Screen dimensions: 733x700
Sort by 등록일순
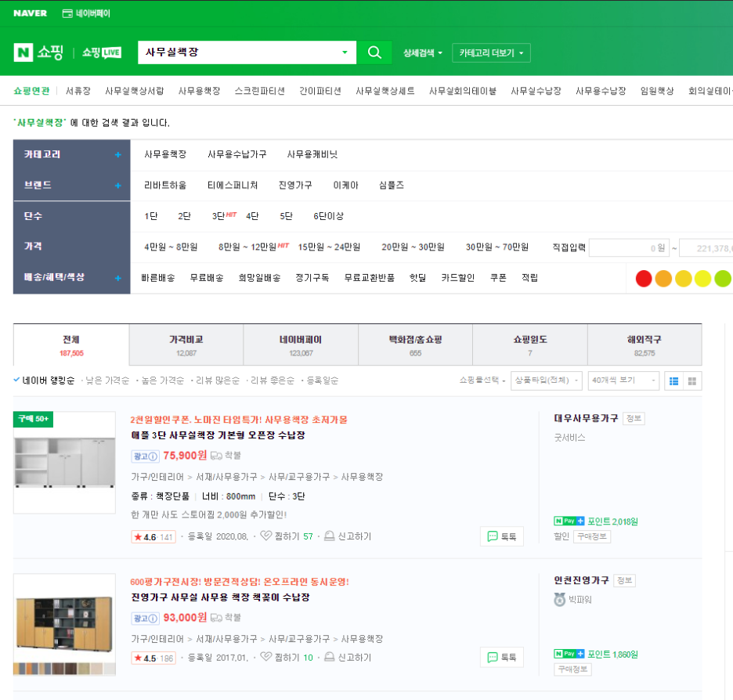pos(322,381)
